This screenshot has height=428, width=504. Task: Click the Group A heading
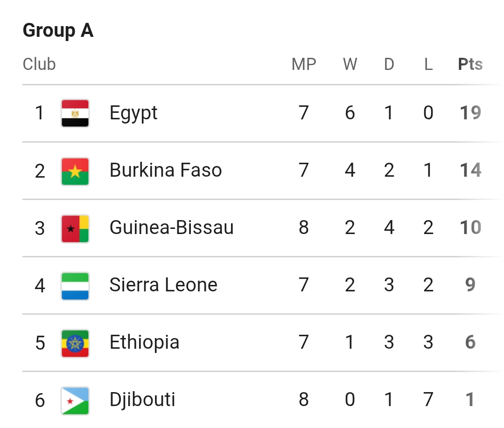coord(58,31)
